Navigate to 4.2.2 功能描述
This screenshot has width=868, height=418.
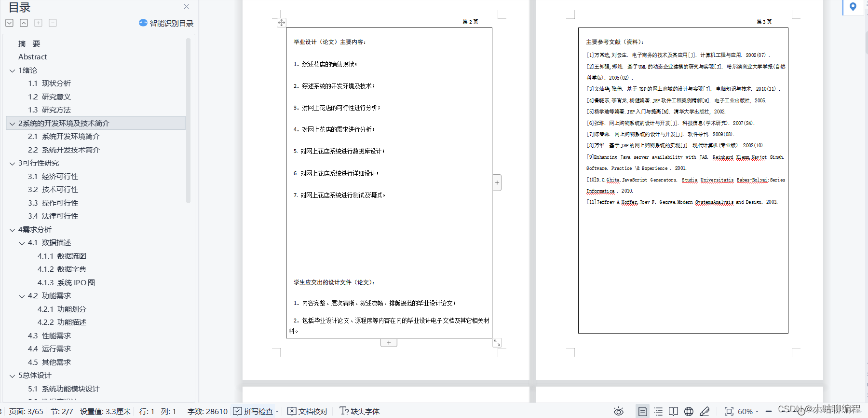click(x=62, y=322)
